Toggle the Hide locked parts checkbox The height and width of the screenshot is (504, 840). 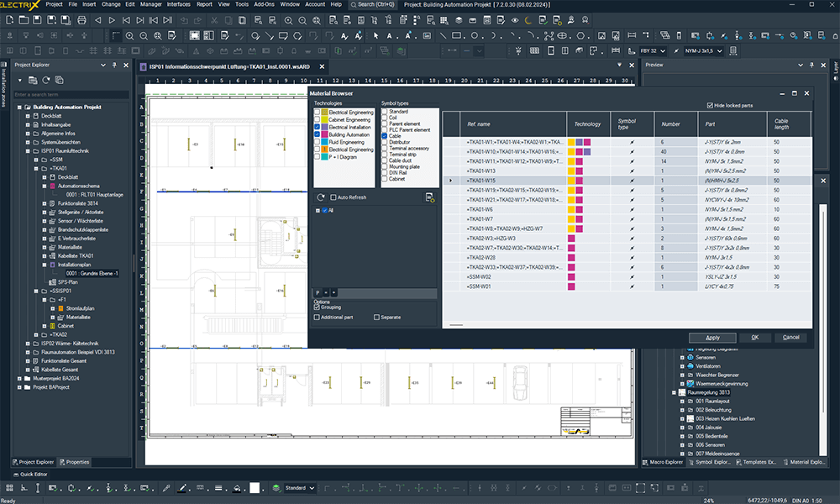pos(710,105)
